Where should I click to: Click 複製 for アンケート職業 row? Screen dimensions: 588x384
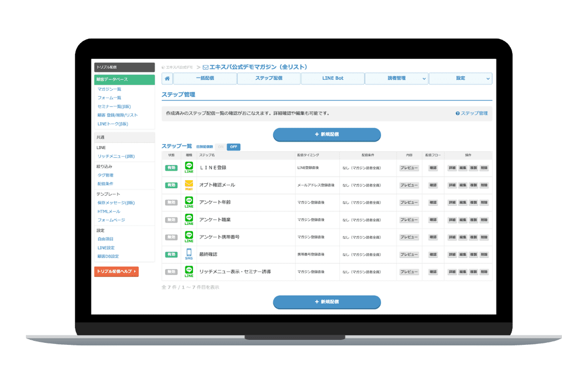pos(473,220)
